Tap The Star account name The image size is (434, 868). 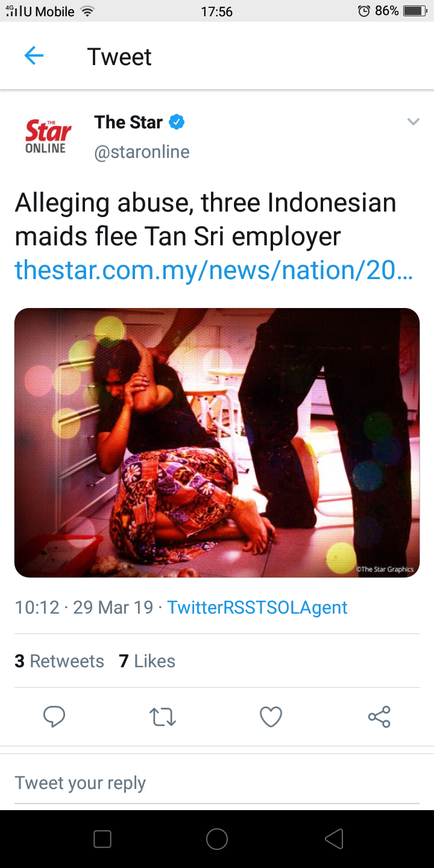tap(128, 122)
